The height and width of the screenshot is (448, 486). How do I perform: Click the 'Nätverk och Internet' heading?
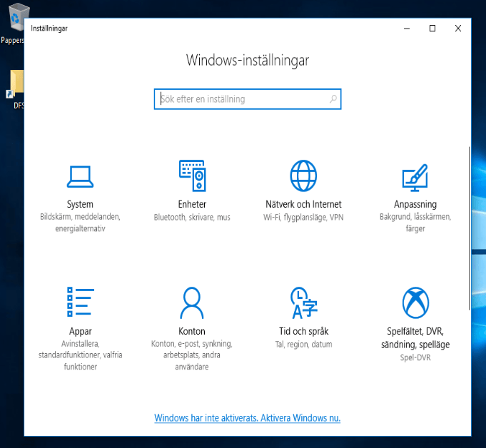click(303, 204)
